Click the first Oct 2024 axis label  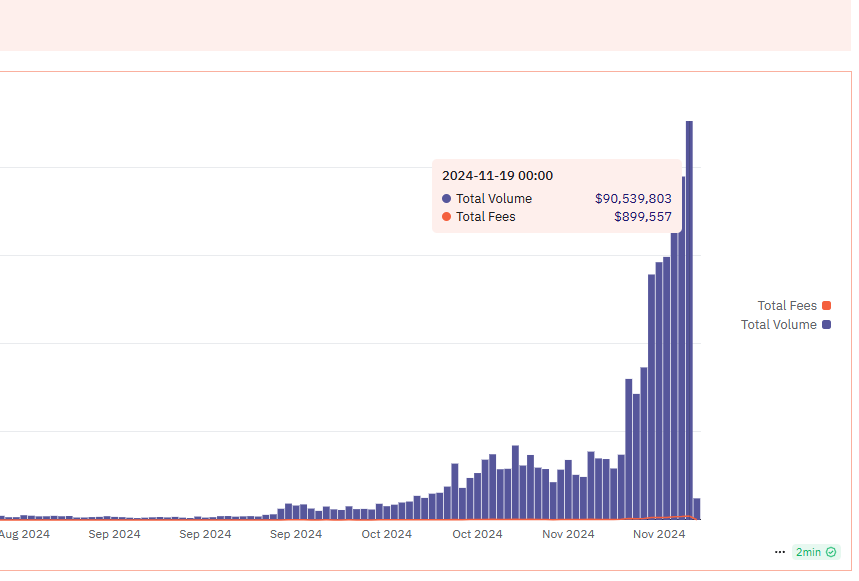pyautogui.click(x=386, y=534)
